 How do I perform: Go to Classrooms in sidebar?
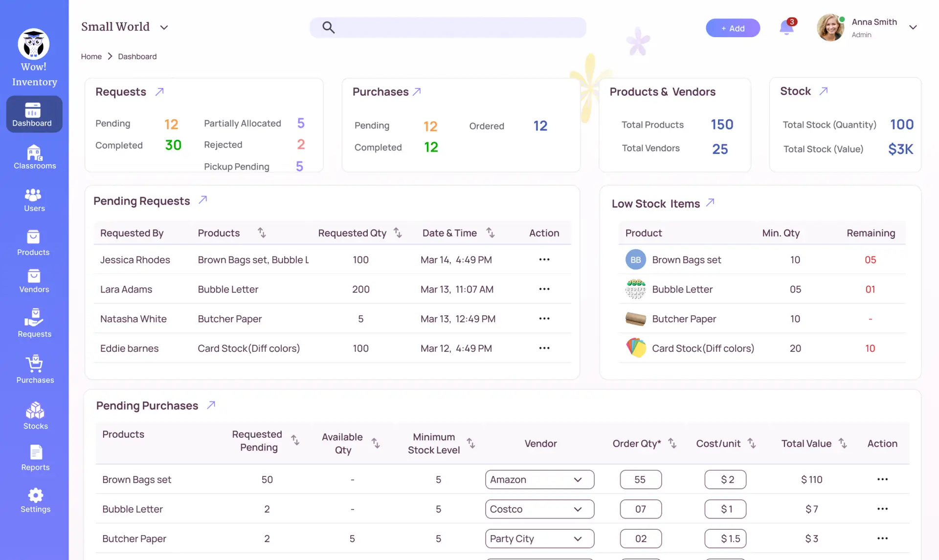point(34,157)
